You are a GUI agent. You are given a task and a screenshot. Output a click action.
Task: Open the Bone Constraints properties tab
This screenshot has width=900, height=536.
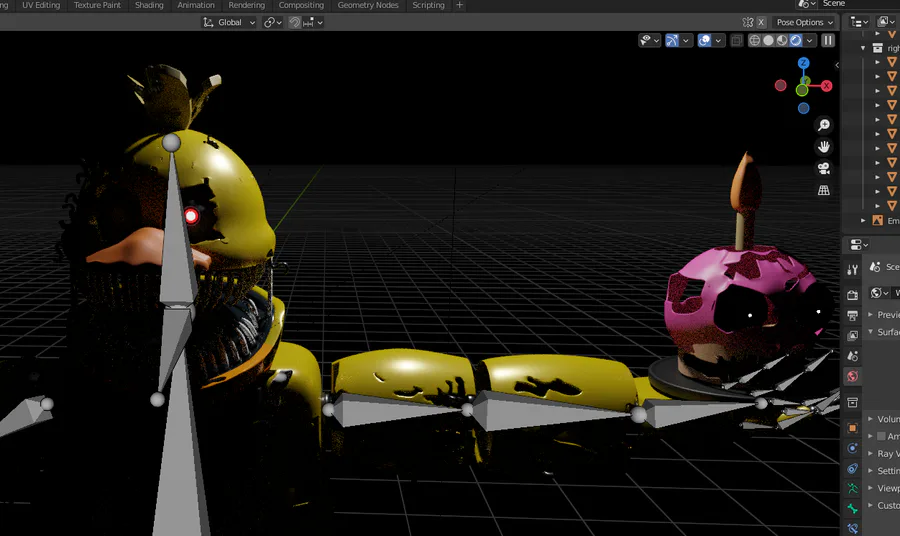pyautogui.click(x=852, y=529)
